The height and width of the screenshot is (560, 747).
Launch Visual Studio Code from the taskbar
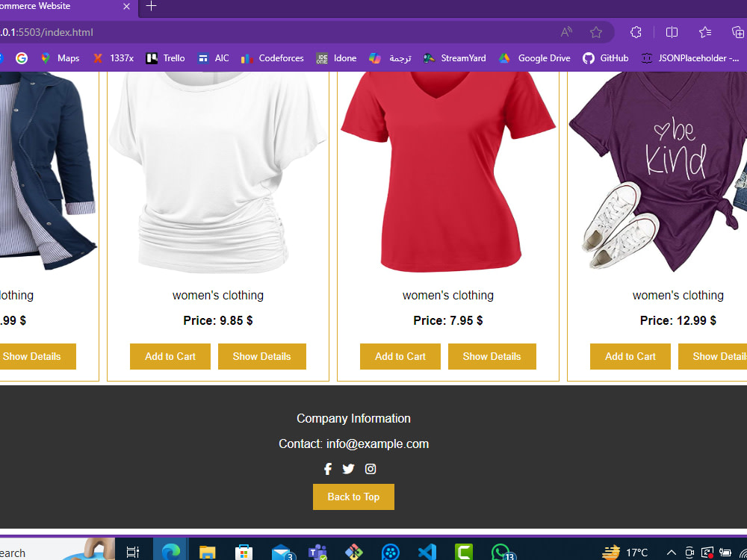[x=427, y=551]
